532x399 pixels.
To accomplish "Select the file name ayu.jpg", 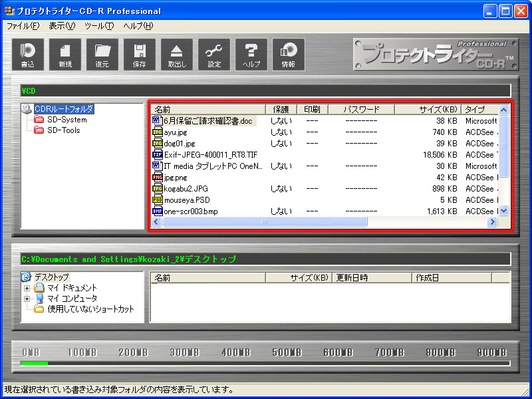I will 176,132.
